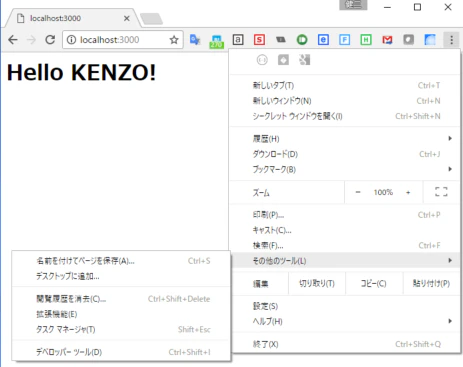
Task: Click the green 'H' extension icon
Action: 366,40
